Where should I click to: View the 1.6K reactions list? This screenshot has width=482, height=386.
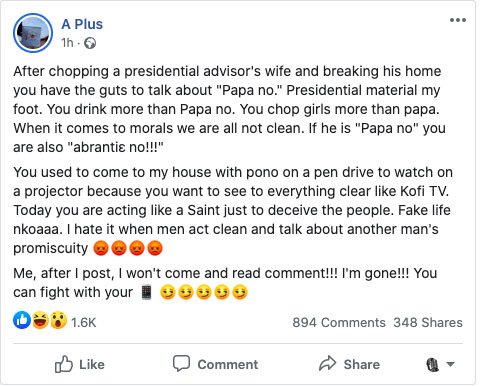pos(83,322)
